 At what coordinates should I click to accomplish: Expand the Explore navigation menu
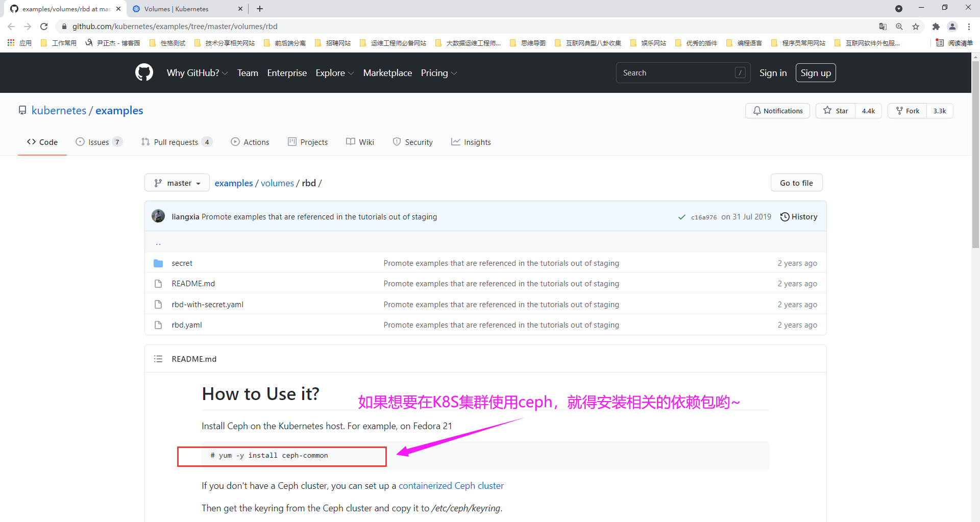tap(334, 73)
